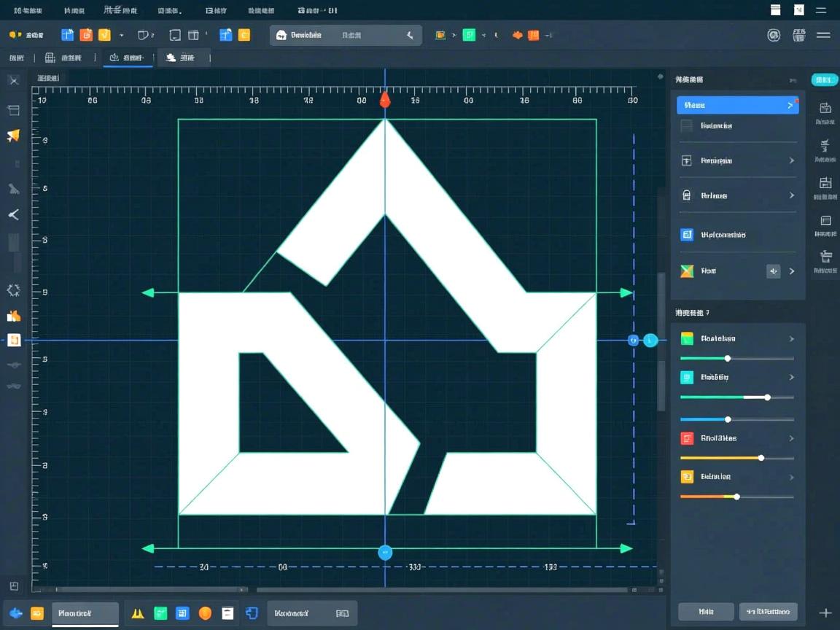The width and height of the screenshot is (840, 630).
Task: Click the green square icon in top toolbar
Action: point(469,35)
